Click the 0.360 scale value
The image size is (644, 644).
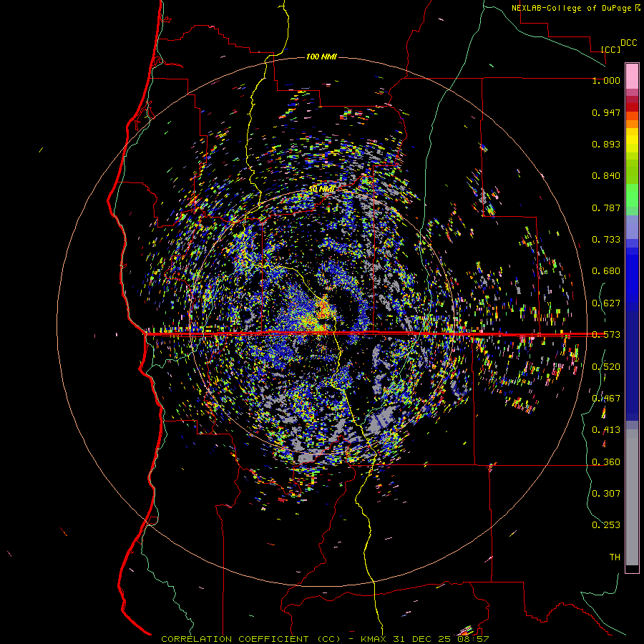point(606,462)
